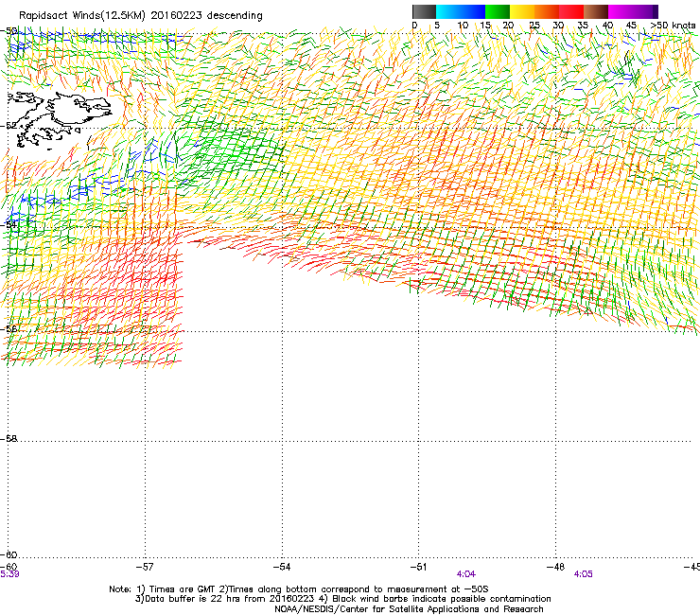Click the '40' label under the color bar
Image resolution: width=700 pixels, height=615 pixels.
pyautogui.click(x=607, y=26)
